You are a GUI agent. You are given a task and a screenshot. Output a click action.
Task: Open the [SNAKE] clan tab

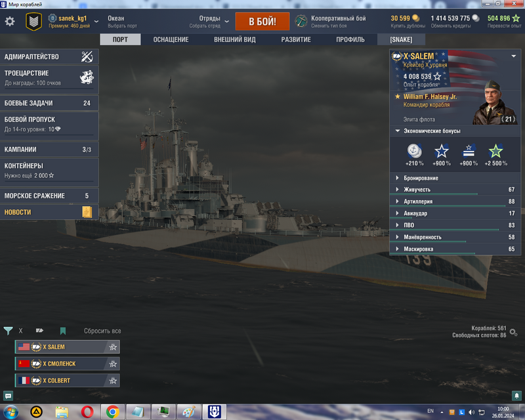[x=401, y=39]
